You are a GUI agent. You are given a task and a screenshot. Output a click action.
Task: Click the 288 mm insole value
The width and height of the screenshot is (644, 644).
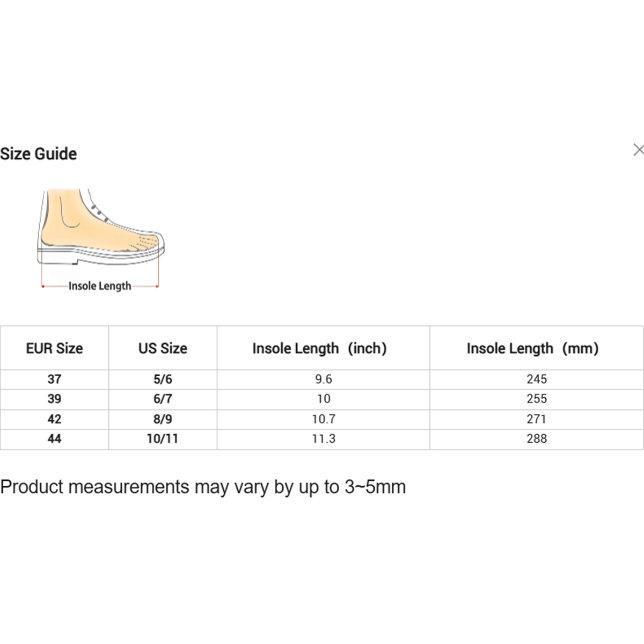537,439
